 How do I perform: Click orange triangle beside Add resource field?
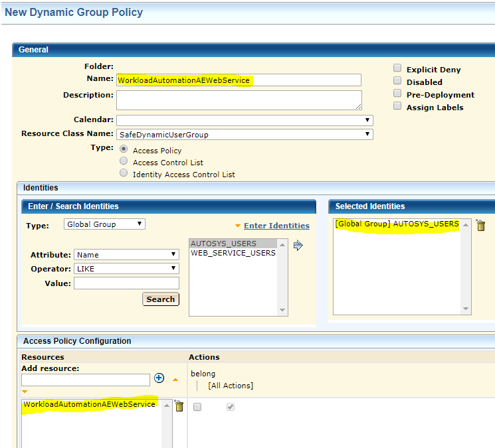tap(175, 379)
